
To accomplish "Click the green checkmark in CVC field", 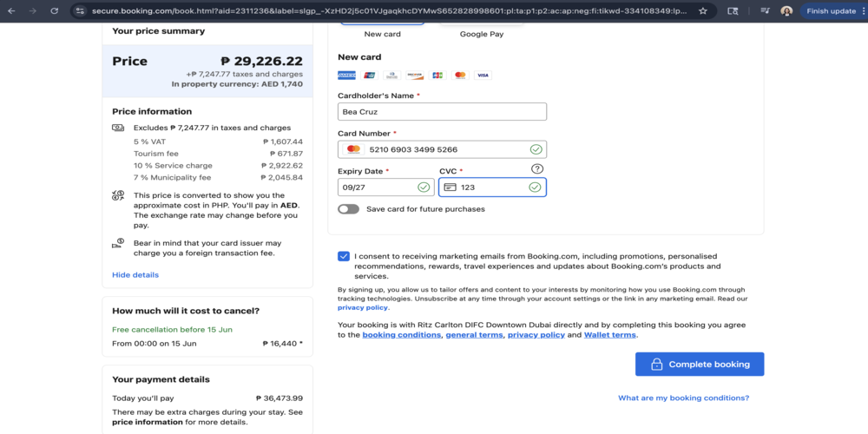I will click(534, 187).
